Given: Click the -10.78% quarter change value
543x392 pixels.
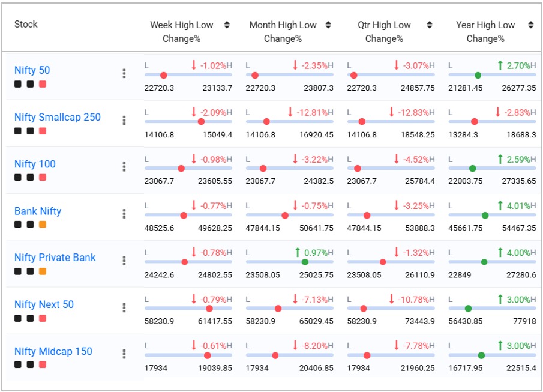Looking at the screenshot, I should 413,299.
